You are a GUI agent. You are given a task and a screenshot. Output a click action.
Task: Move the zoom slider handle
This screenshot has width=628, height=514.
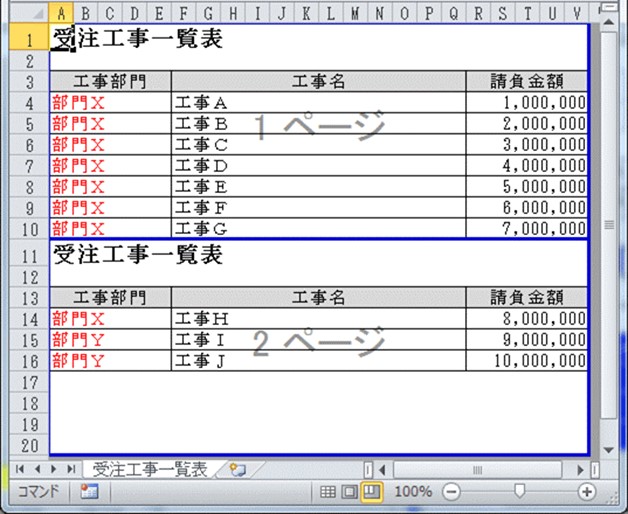click(518, 492)
